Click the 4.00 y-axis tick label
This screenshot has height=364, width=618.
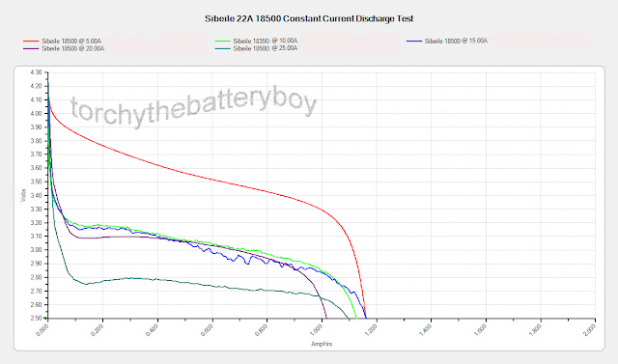tap(36, 114)
